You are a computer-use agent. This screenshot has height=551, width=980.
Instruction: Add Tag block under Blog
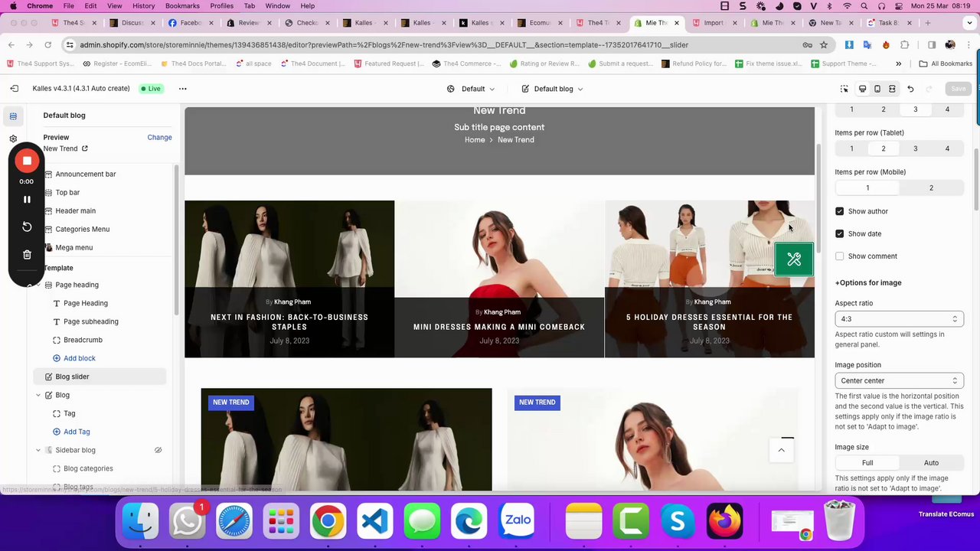point(71,432)
